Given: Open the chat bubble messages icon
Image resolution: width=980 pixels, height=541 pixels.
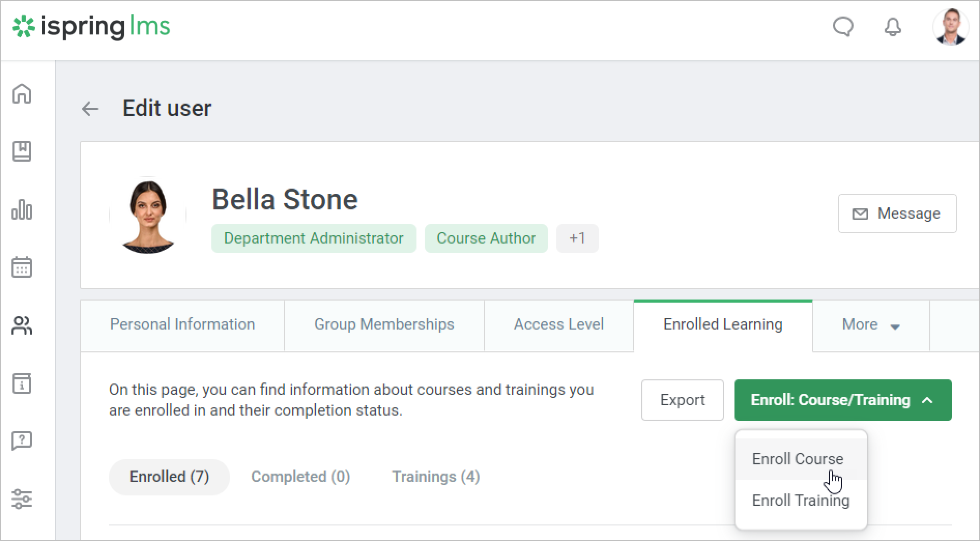Looking at the screenshot, I should 843,27.
